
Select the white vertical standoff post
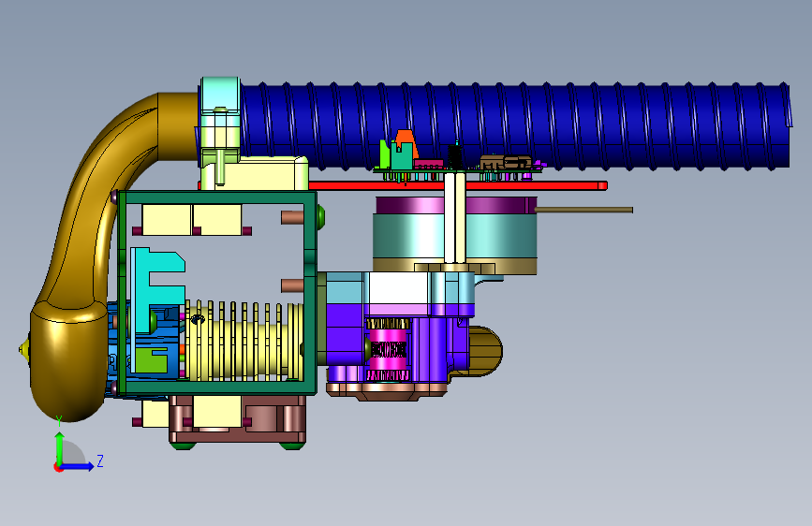[454, 217]
